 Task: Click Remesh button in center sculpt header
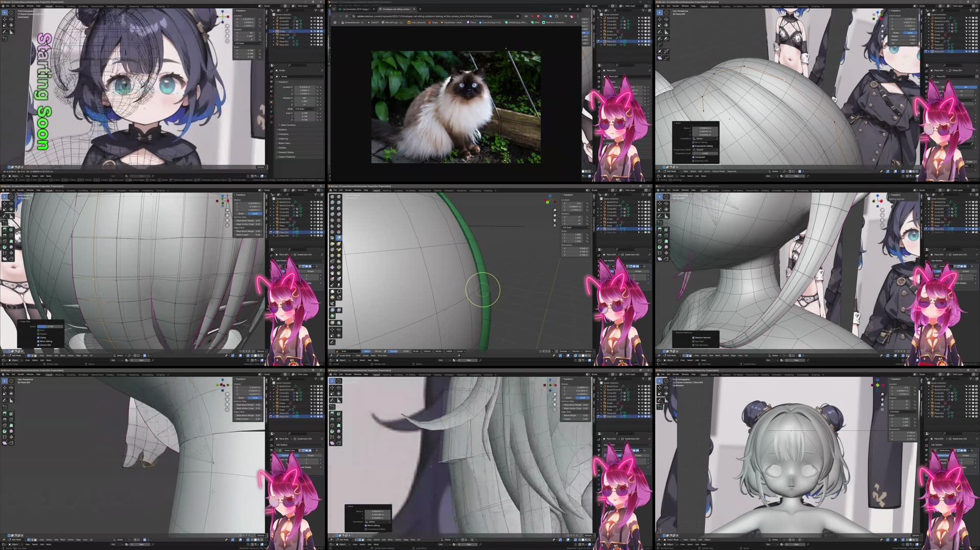click(x=577, y=351)
